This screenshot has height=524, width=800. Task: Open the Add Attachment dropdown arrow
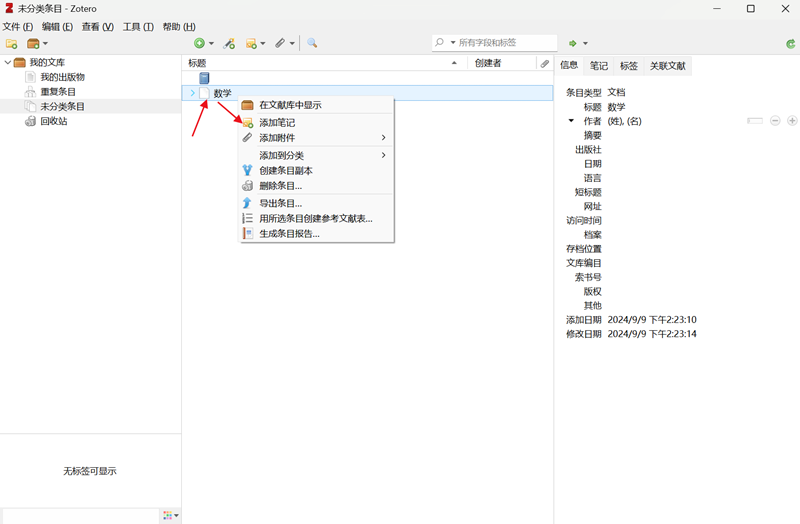click(x=292, y=44)
